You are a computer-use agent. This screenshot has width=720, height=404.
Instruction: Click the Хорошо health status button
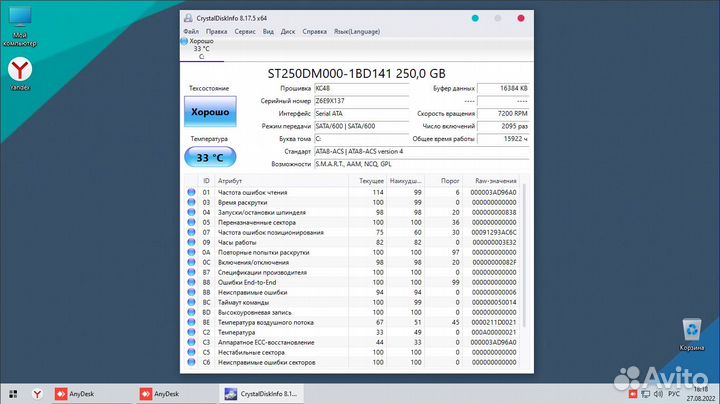coord(211,113)
